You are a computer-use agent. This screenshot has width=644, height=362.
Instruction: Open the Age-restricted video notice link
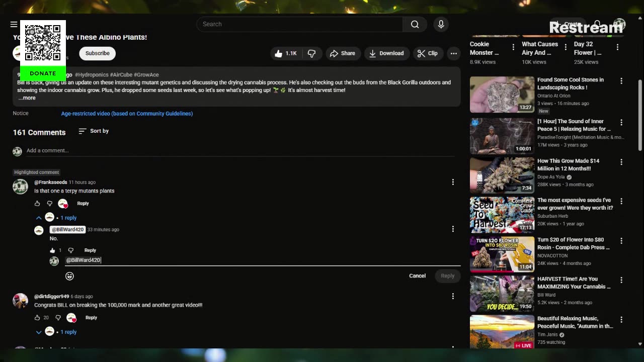coord(127,114)
